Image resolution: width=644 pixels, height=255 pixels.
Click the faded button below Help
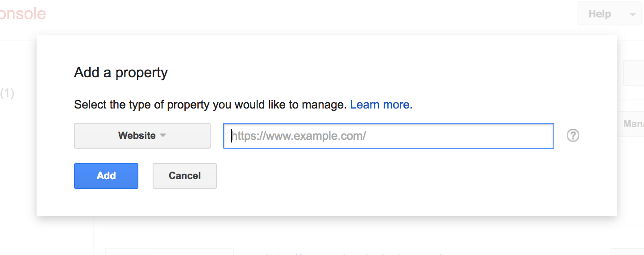click(633, 73)
